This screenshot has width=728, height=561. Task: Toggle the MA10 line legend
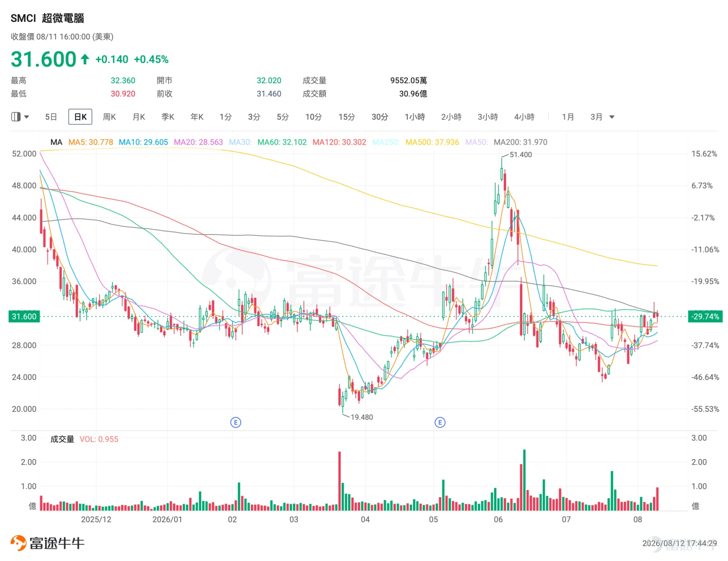click(143, 142)
